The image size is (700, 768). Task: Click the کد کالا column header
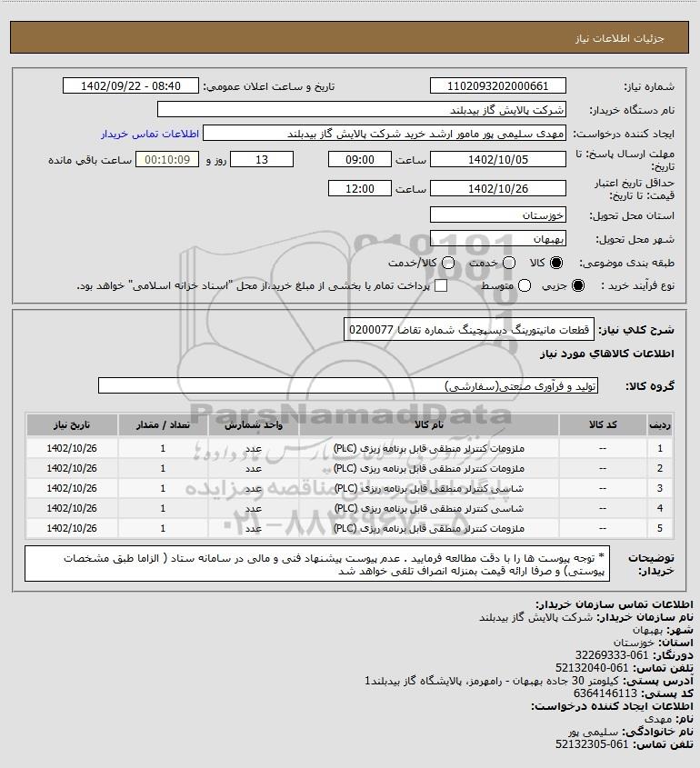click(x=603, y=424)
